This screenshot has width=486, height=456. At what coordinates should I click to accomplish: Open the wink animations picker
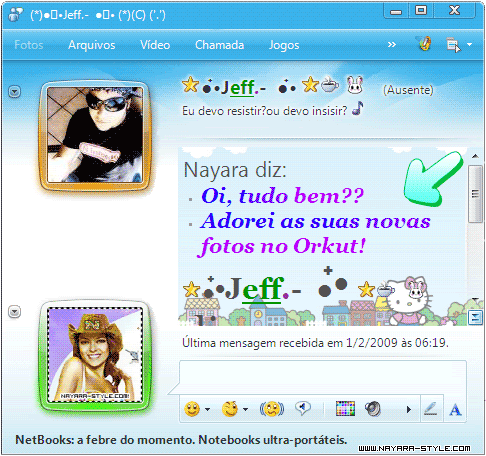pyautogui.click(x=230, y=409)
